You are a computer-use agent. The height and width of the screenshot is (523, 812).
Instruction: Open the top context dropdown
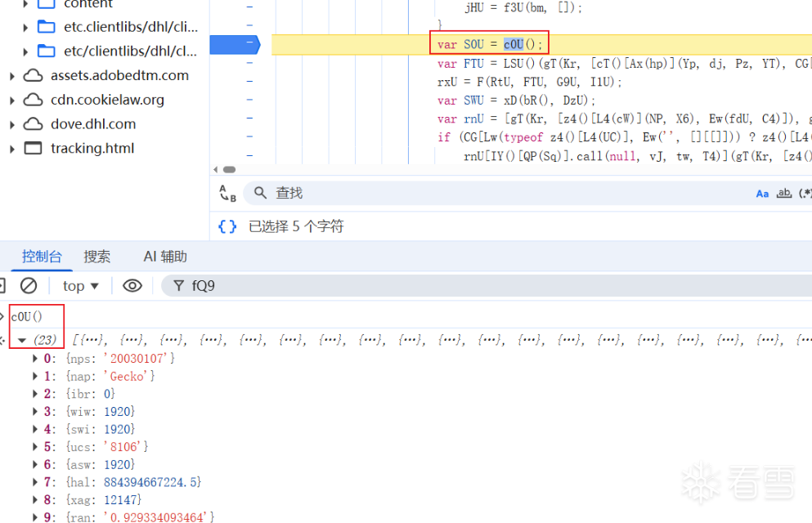[80, 285]
